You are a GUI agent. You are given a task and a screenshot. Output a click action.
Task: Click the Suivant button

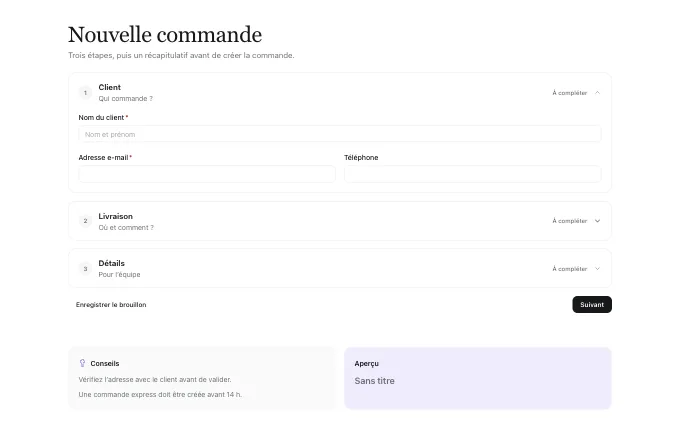pyautogui.click(x=592, y=304)
